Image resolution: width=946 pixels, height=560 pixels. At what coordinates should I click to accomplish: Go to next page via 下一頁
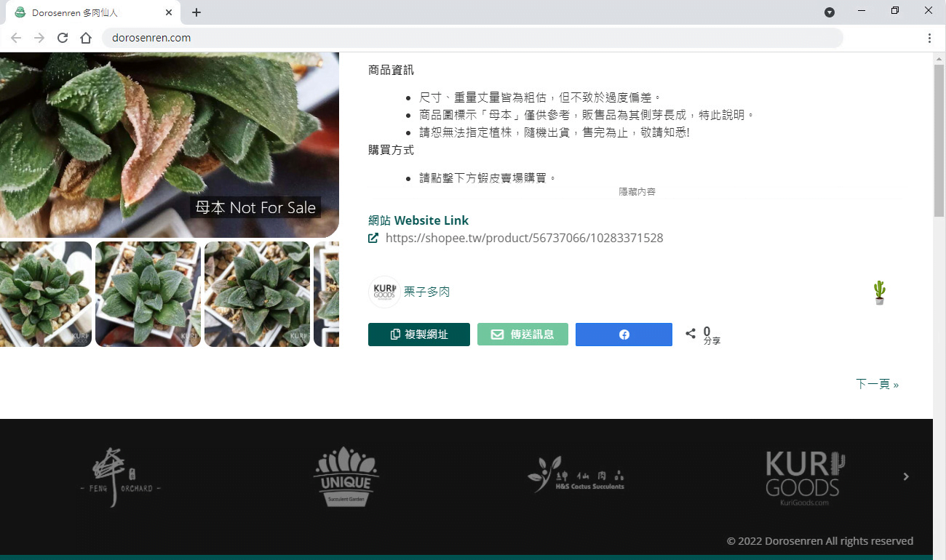[877, 384]
